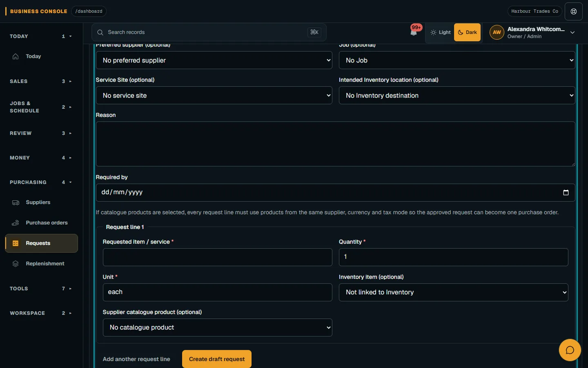Open the calendar picker in Required by

566,193
